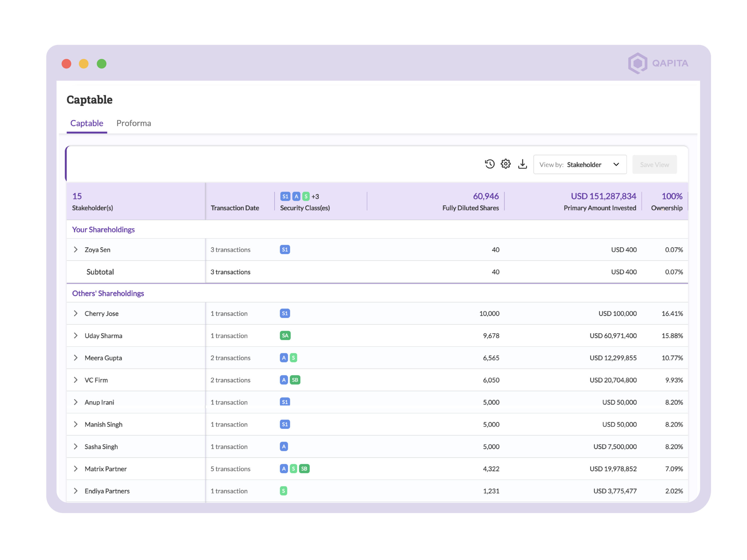Viewport: 747px width, 560px height.
Task: Expand the Endiya Partners row
Action: (x=76, y=491)
